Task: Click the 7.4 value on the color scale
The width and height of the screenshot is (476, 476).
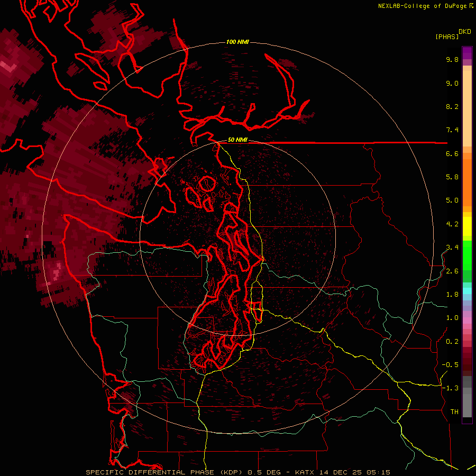Action: pyautogui.click(x=452, y=130)
